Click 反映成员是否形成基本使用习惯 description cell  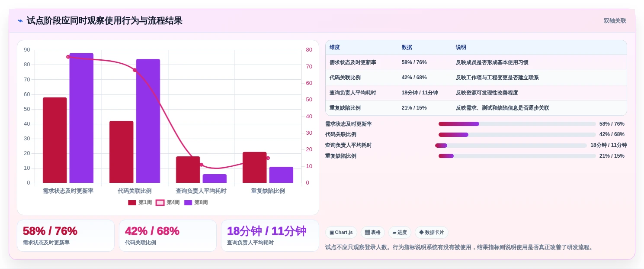(x=492, y=62)
